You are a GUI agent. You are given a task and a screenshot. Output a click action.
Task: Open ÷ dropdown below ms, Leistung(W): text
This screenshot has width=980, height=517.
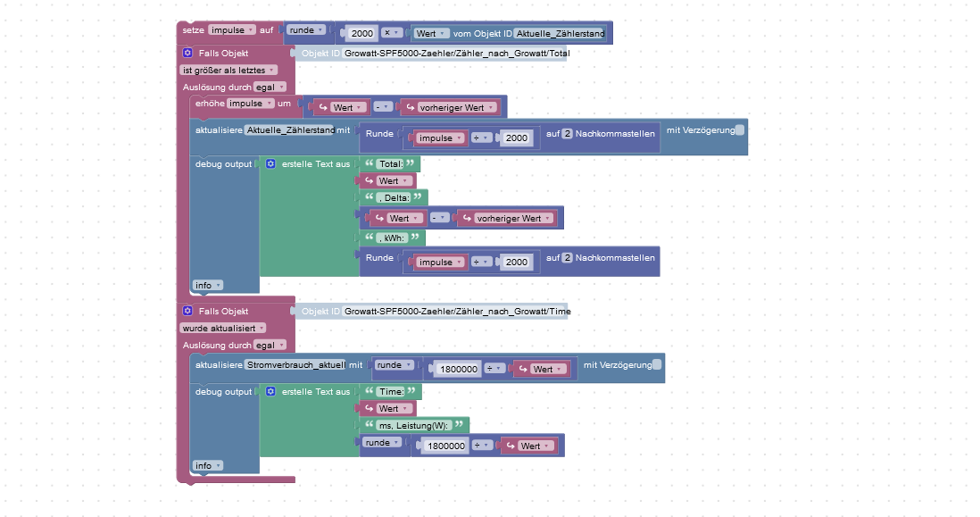(482, 445)
